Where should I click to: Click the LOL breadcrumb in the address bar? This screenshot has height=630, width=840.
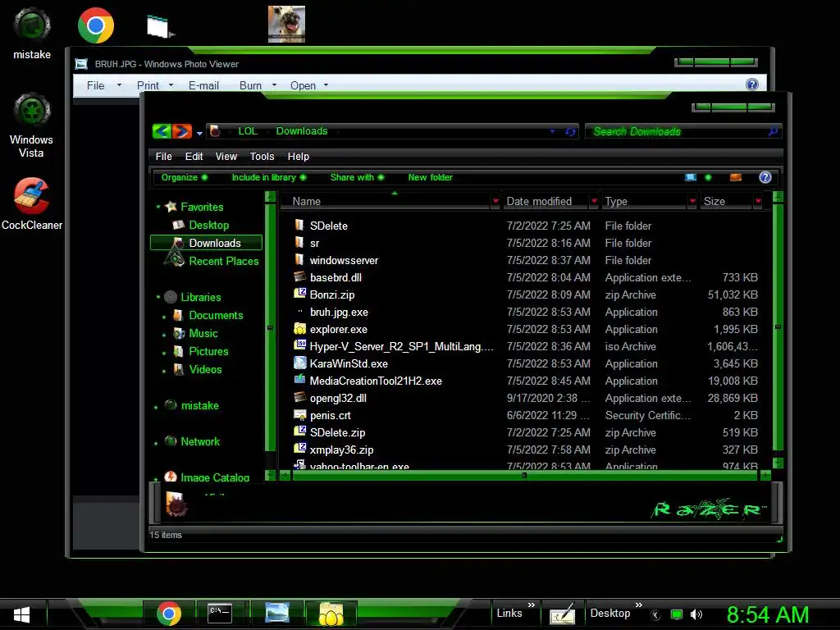point(248,131)
